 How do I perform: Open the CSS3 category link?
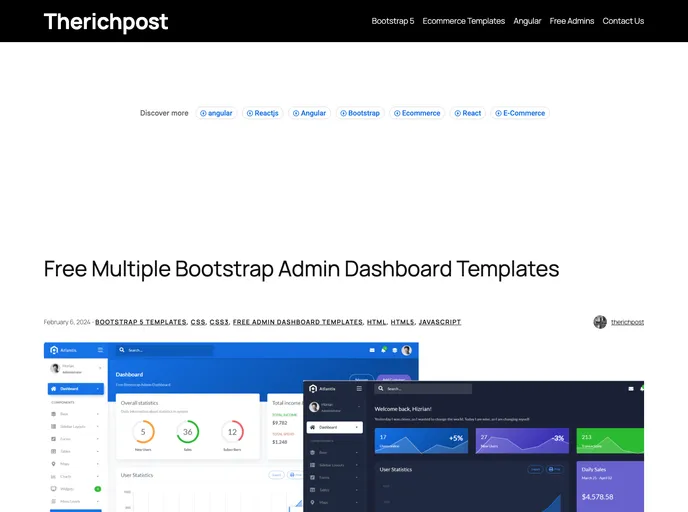click(219, 322)
